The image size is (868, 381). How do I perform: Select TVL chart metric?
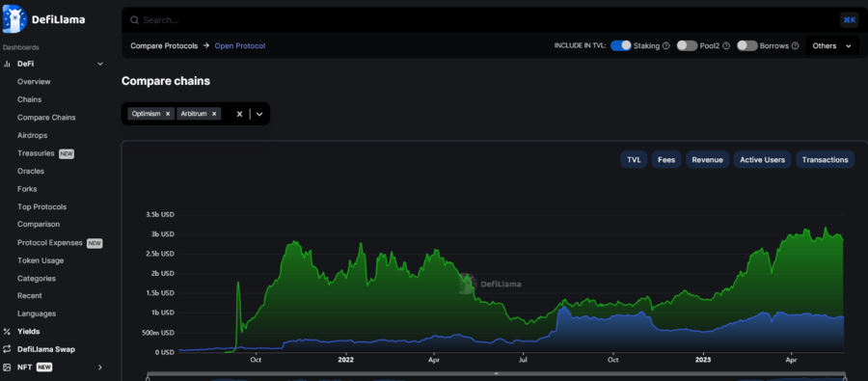click(x=634, y=159)
